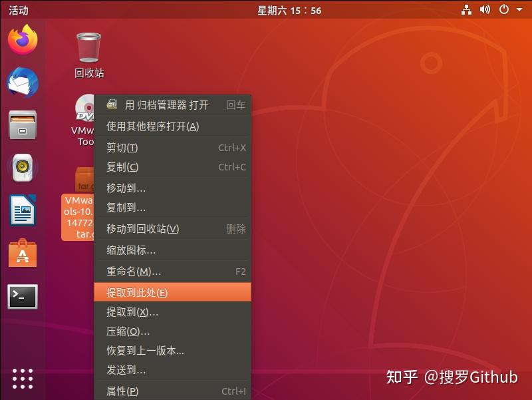Choose 恢复到上一版本… entry
This screenshot has height=400, width=532.
click(x=173, y=351)
